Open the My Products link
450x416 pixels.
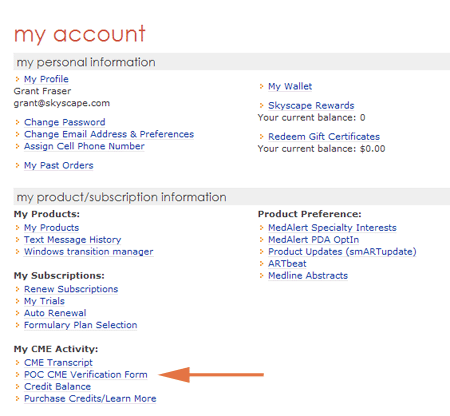[x=51, y=228]
